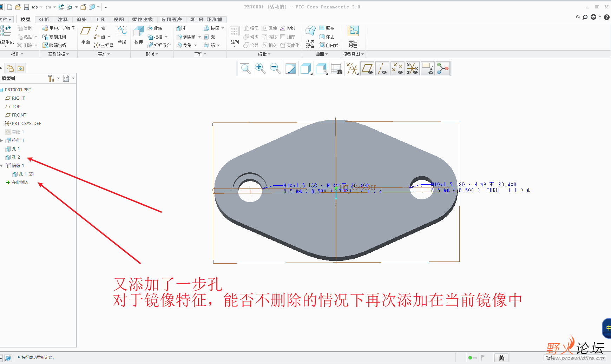611x364 pixels.
Task: Select the 填充 surface fill tool
Action: pos(326,28)
